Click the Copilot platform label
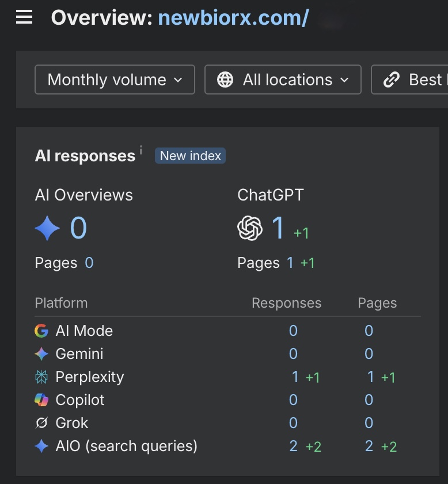 pos(80,400)
